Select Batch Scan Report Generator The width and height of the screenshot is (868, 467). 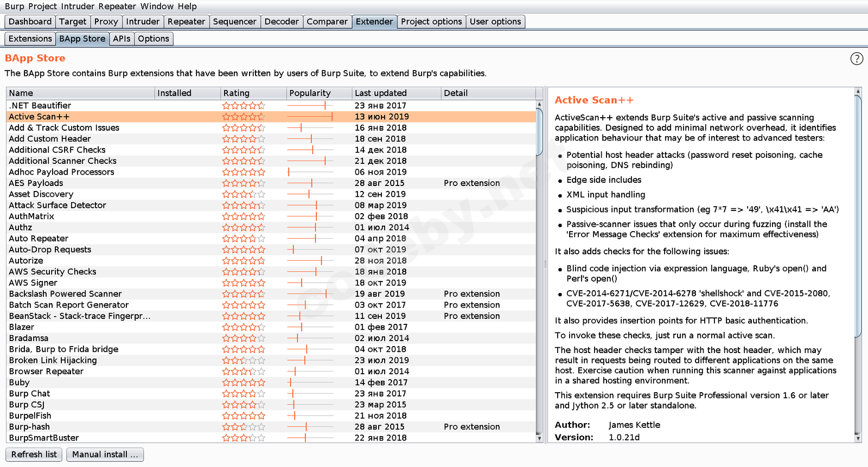pos(271,305)
